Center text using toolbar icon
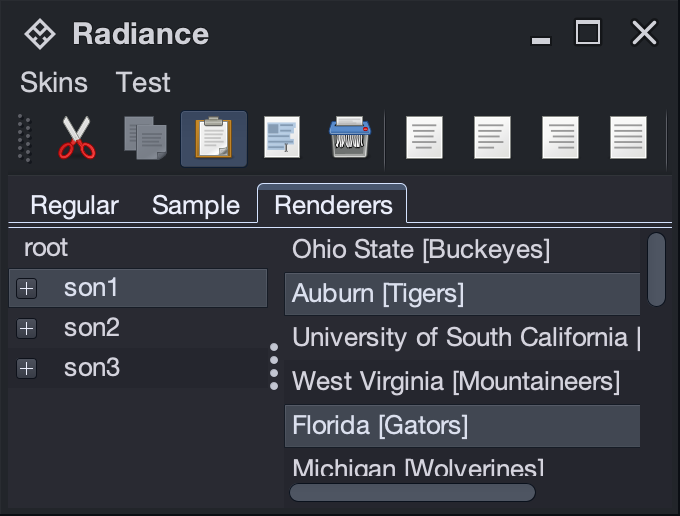This screenshot has width=680, height=516. click(492, 138)
